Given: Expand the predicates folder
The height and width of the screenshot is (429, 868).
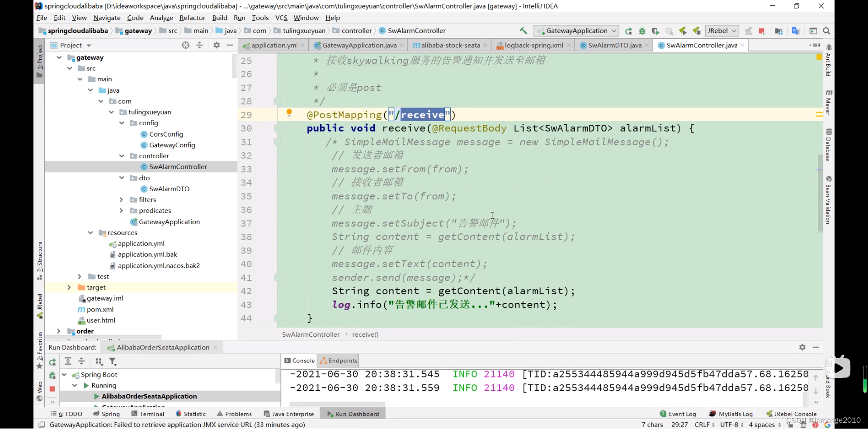Looking at the screenshot, I should click(121, 211).
